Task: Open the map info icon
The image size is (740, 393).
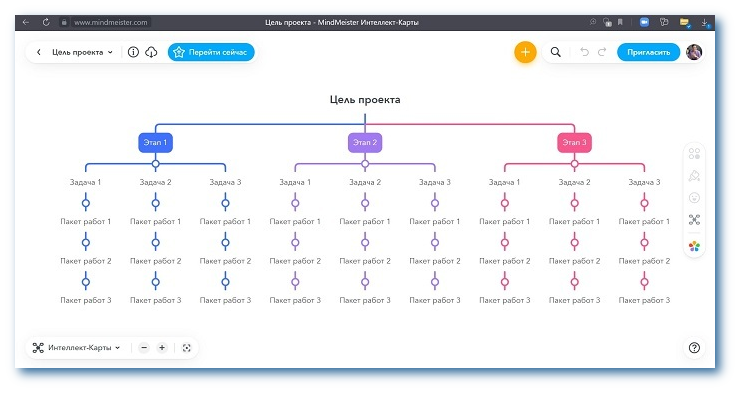Action: pyautogui.click(x=134, y=52)
